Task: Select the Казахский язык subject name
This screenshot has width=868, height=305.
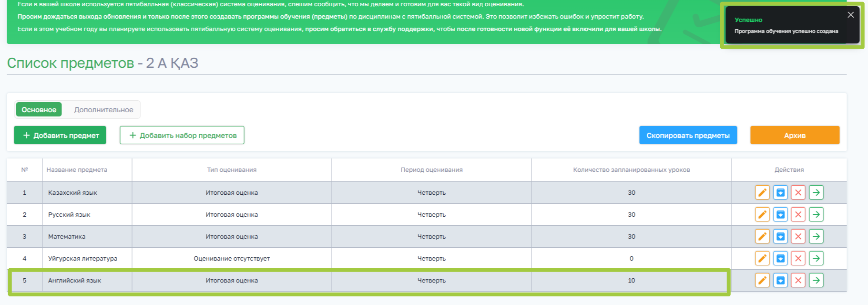Action: pyautogui.click(x=72, y=192)
